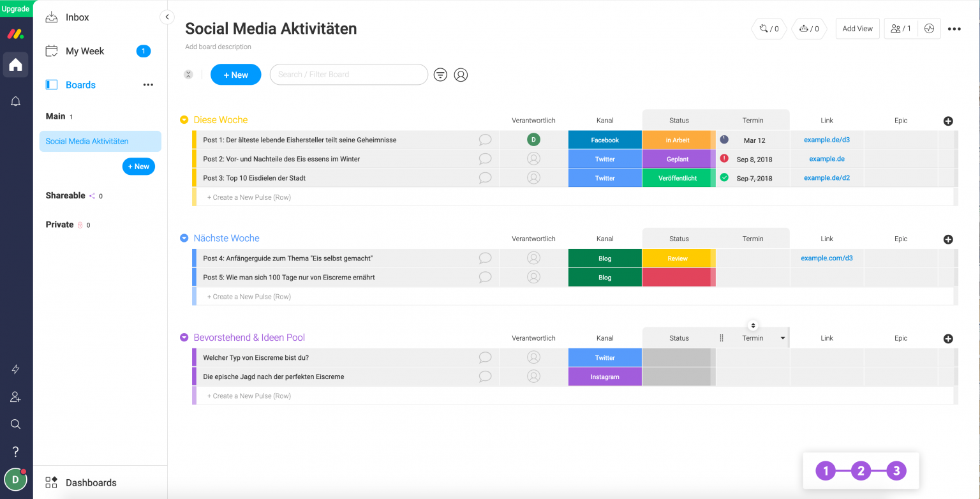The image size is (980, 499).
Task: Open notifications from the left sidebar
Action: click(x=15, y=101)
